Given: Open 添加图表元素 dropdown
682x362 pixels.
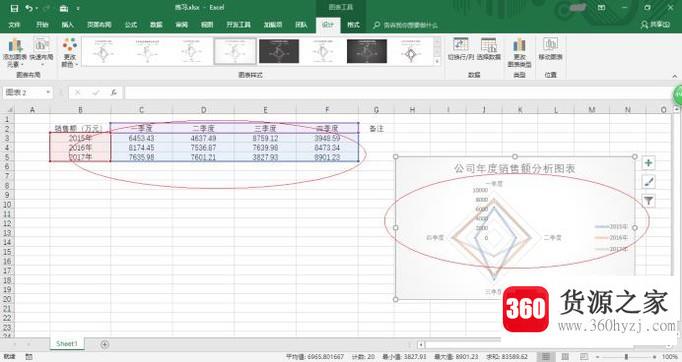Looking at the screenshot, I should click(15, 52).
